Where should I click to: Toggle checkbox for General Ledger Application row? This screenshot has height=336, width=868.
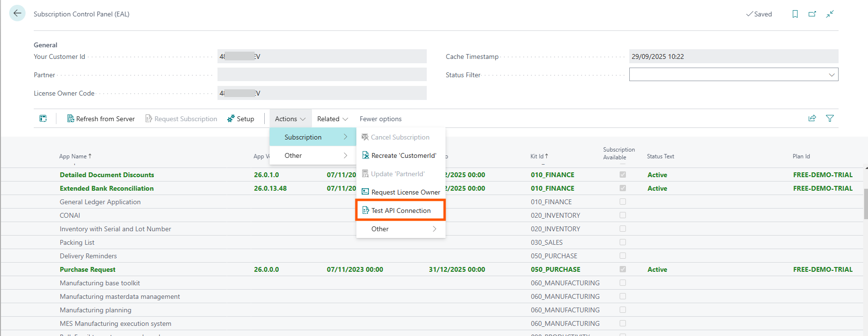(x=623, y=202)
